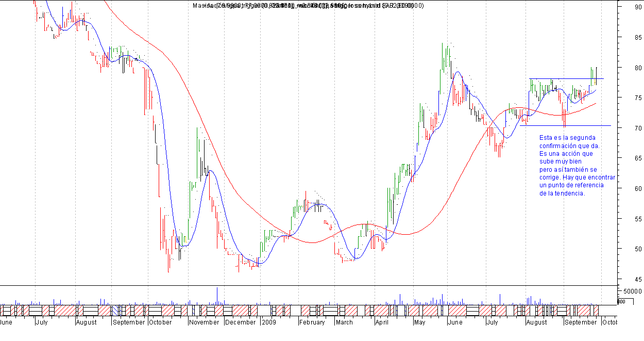Select the 2009 year label
The image size is (644, 341).
pyautogui.click(x=269, y=322)
